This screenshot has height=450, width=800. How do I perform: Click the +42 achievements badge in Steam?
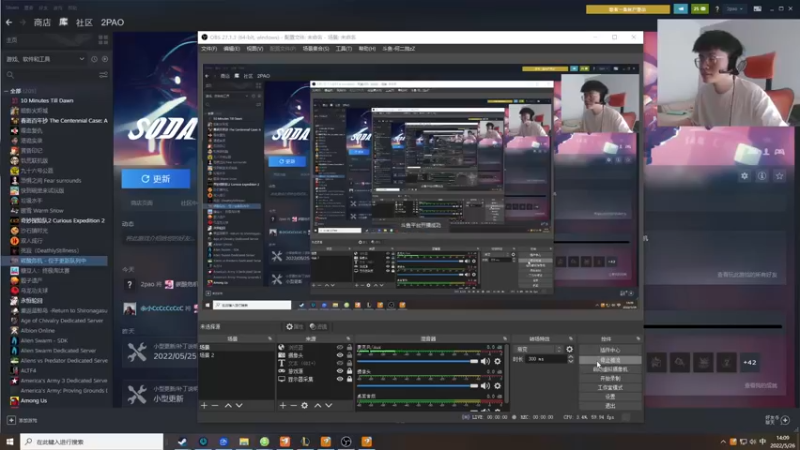pyautogui.click(x=749, y=363)
